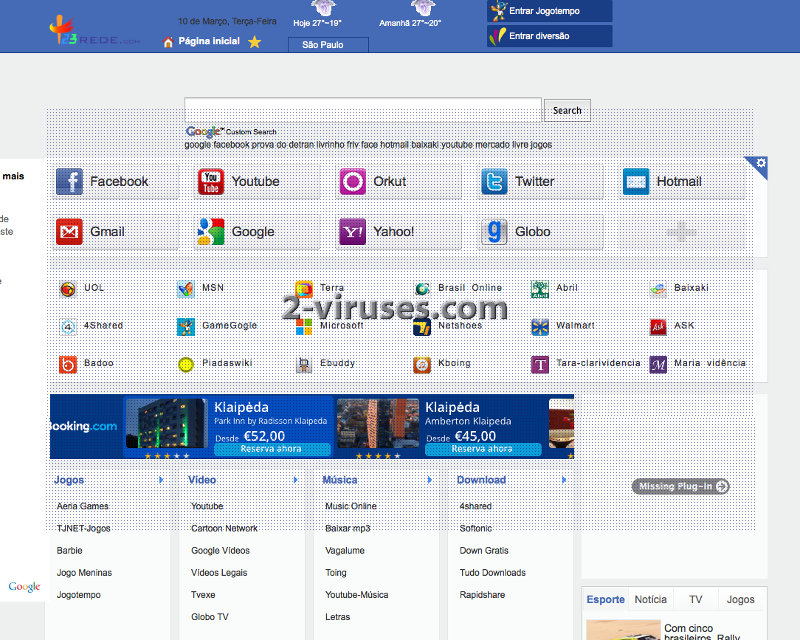
Task: Click the MSN butterfly icon
Action: tap(186, 289)
